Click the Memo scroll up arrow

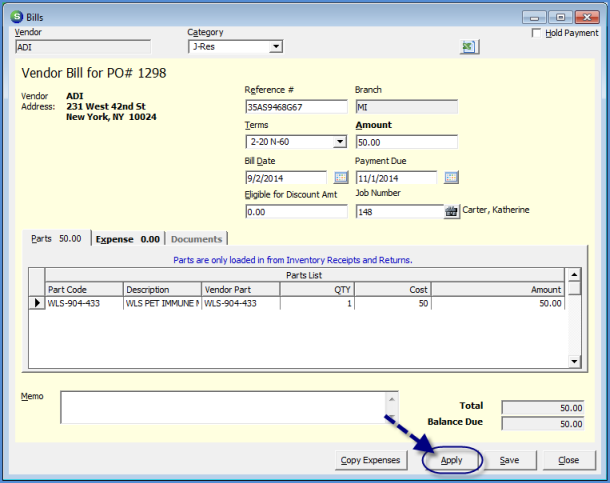392,399
